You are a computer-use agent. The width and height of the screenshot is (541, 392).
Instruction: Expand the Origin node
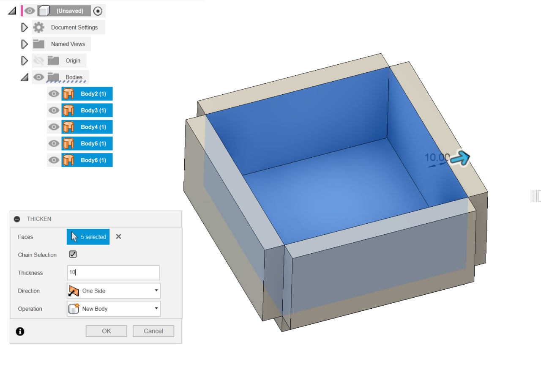25,60
